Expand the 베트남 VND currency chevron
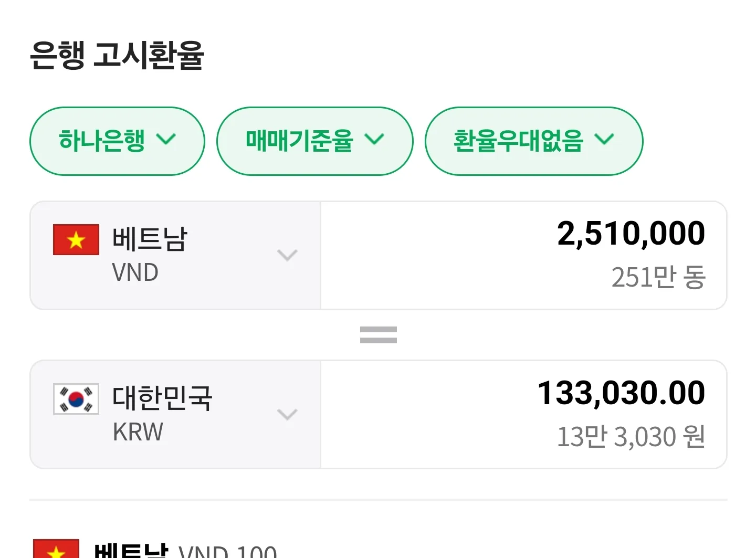Screen dimensions: 756x558 tap(287, 255)
